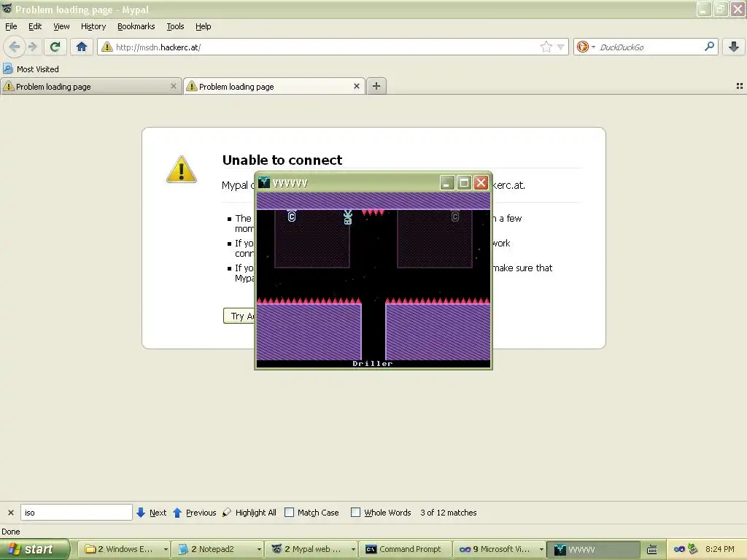Open a new tab with the plus button

[x=376, y=86]
